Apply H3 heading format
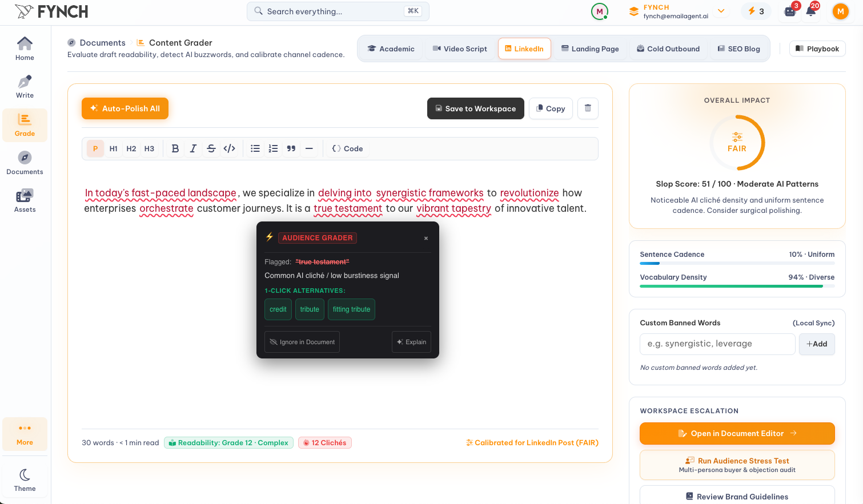Image resolution: width=863 pixels, height=504 pixels. tap(149, 148)
